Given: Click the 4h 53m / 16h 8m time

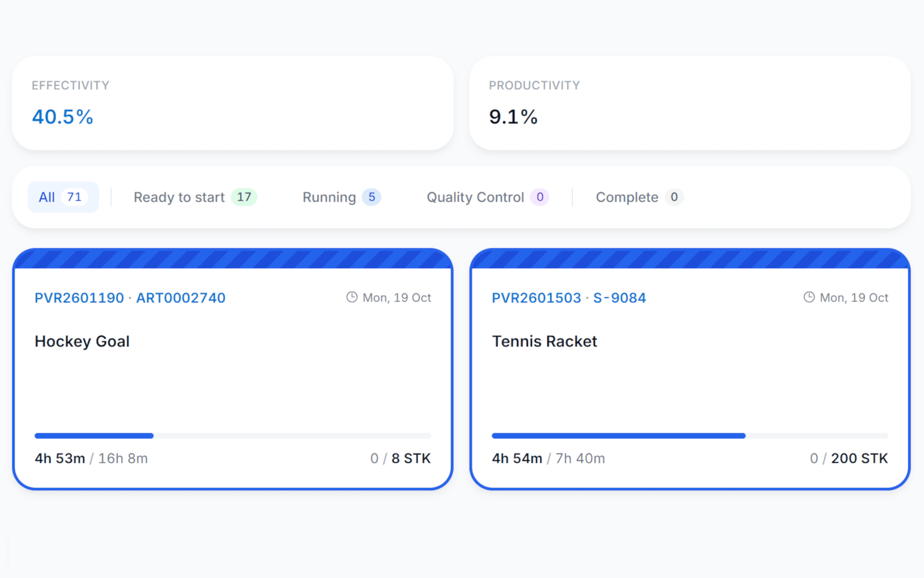Looking at the screenshot, I should click(x=91, y=458).
